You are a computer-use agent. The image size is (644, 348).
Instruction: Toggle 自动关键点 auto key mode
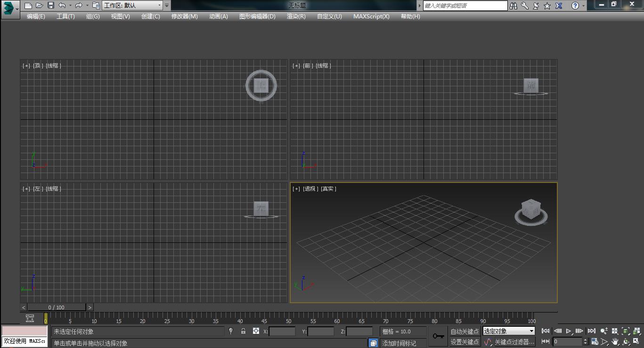point(465,331)
